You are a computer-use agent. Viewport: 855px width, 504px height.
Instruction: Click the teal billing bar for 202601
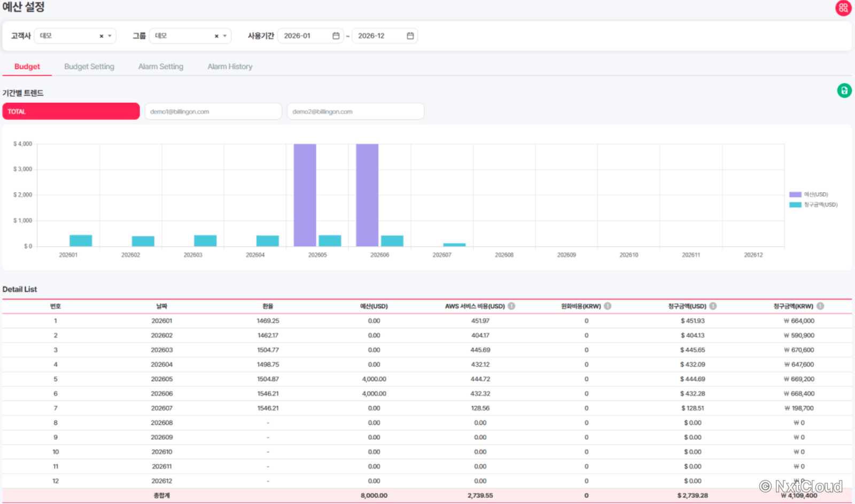click(81, 241)
